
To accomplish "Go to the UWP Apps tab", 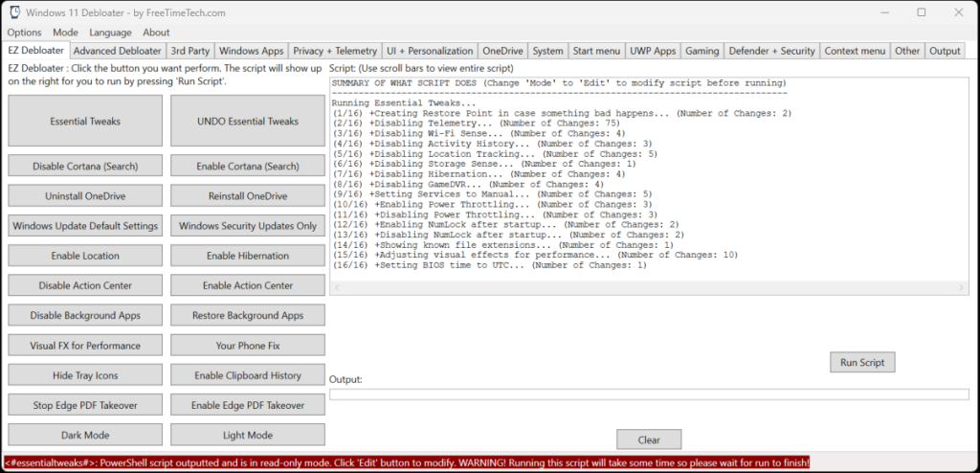I will pyautogui.click(x=653, y=52).
